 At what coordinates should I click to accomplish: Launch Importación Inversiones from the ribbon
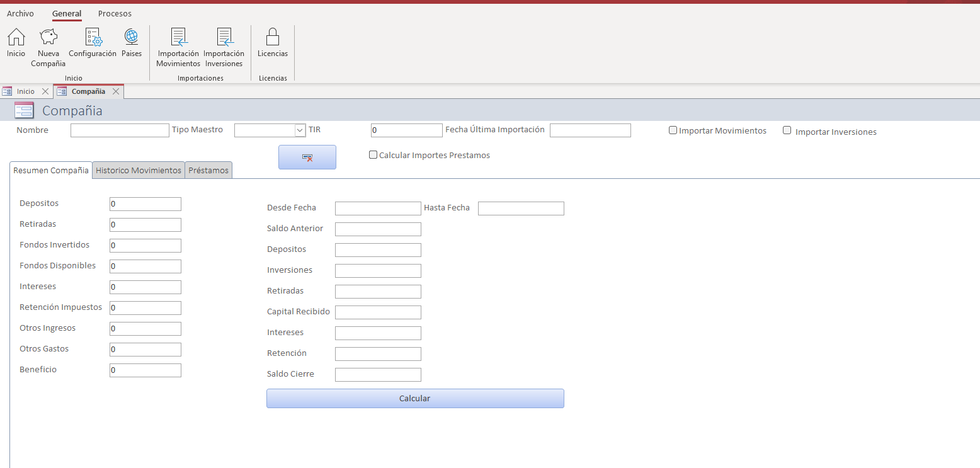[224, 38]
